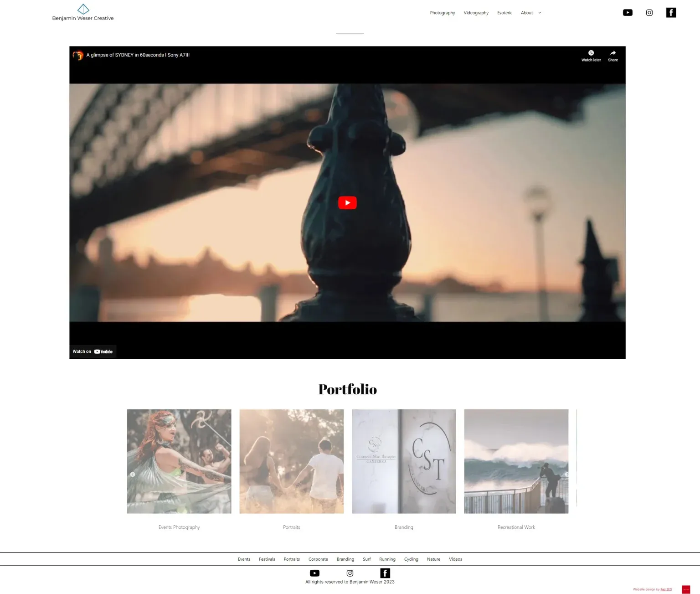Open the Events Photography portfolio thumbnail
Screen dimensions: 700x594
pos(179,461)
